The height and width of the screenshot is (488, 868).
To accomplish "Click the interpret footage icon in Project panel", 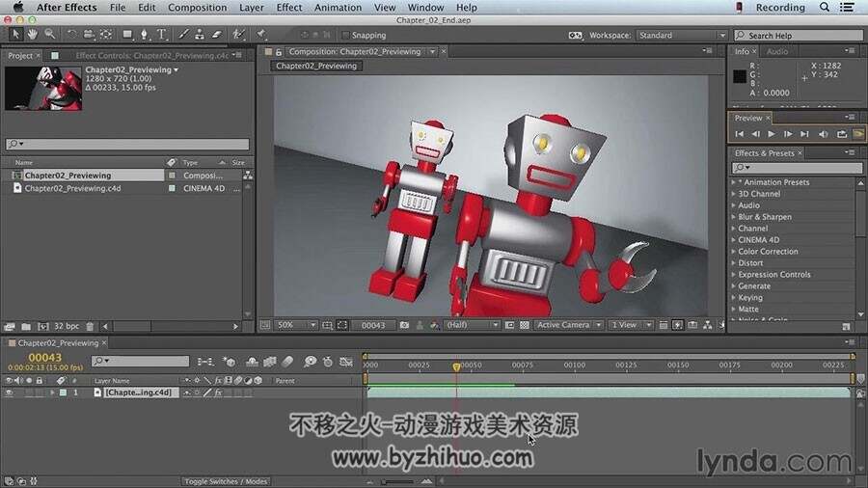I will 9,326.
